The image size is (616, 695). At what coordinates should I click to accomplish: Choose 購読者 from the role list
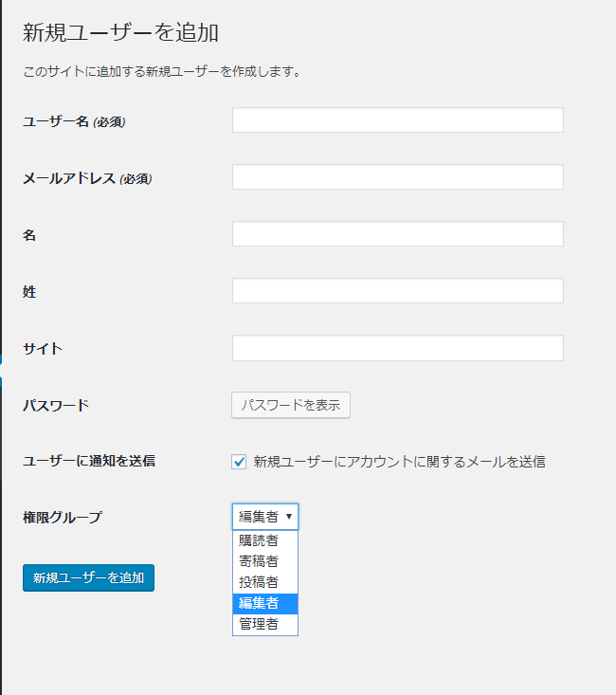259,540
